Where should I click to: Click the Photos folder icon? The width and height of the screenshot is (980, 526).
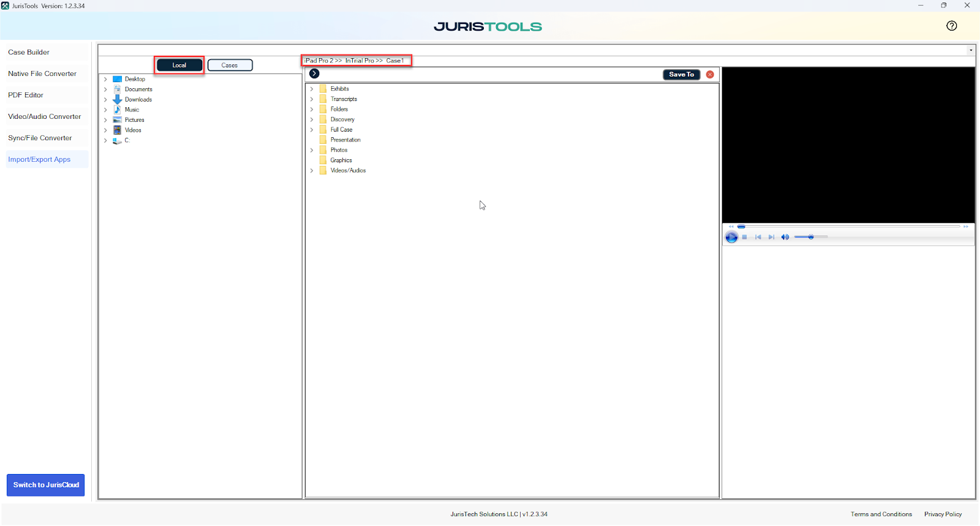[323, 150]
